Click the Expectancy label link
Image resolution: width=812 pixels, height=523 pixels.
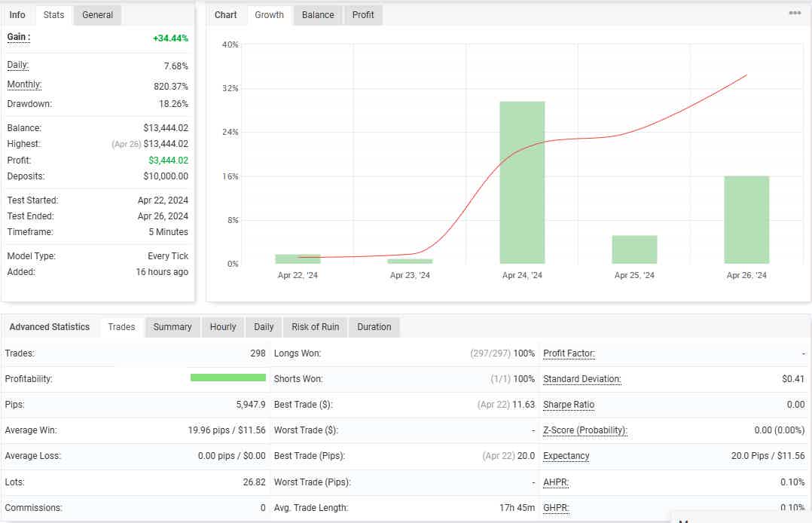[566, 456]
